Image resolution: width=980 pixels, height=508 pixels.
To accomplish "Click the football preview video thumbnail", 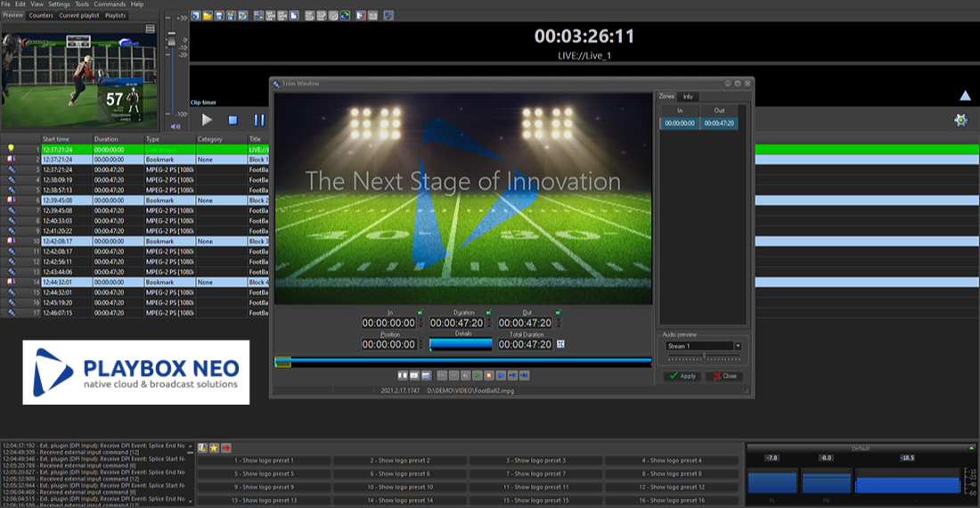I will [x=79, y=78].
